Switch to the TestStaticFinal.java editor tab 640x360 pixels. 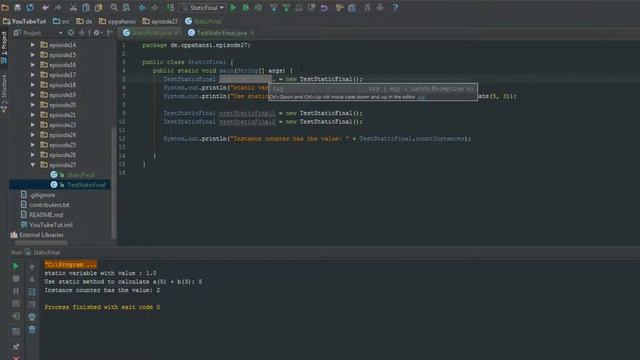click(222, 33)
